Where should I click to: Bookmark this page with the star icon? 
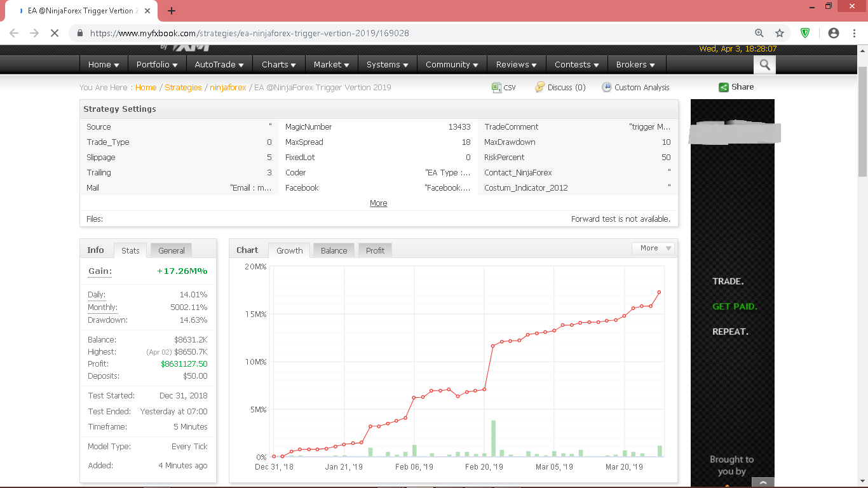(x=780, y=33)
